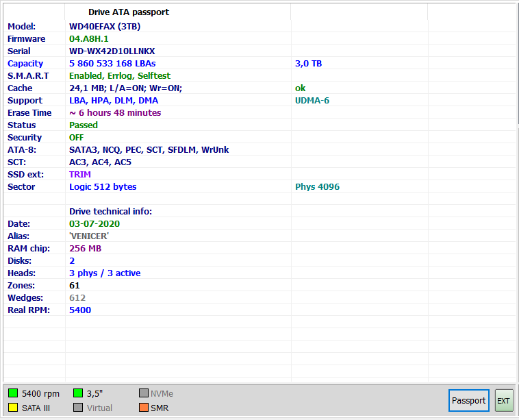The image size is (519, 420).
Task: Click the gray NVMe indicator square
Action: click(144, 393)
